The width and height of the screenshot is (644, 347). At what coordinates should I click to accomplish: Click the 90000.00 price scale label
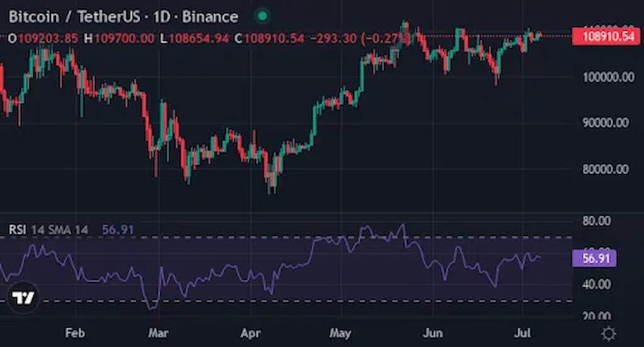pyautogui.click(x=606, y=123)
